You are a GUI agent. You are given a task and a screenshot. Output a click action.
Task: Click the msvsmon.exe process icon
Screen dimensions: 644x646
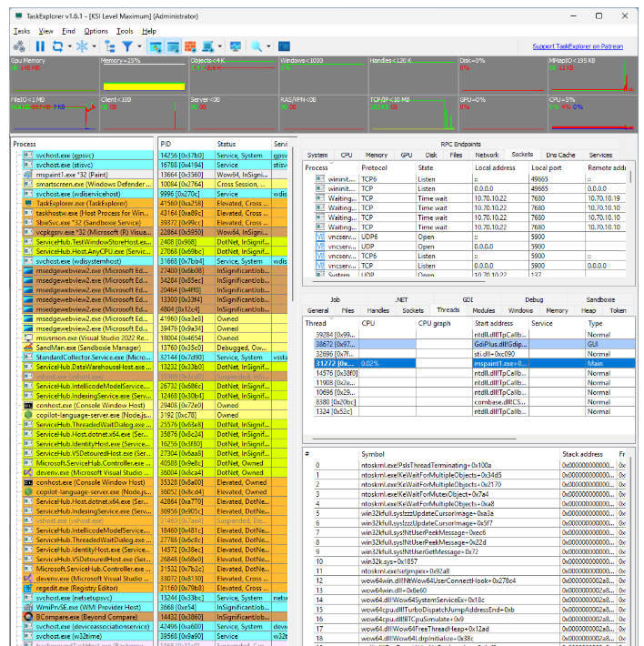coord(28,338)
